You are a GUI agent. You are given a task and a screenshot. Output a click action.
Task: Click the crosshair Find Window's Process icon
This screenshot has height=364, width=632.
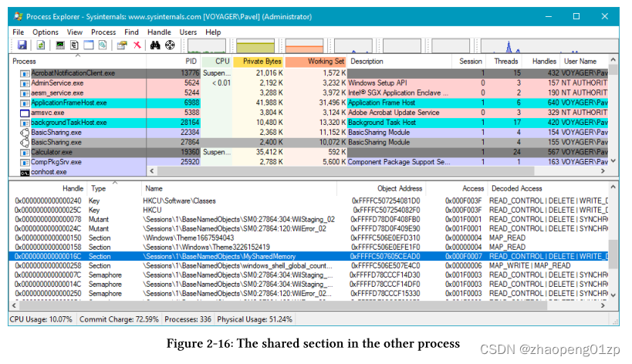[x=170, y=45]
